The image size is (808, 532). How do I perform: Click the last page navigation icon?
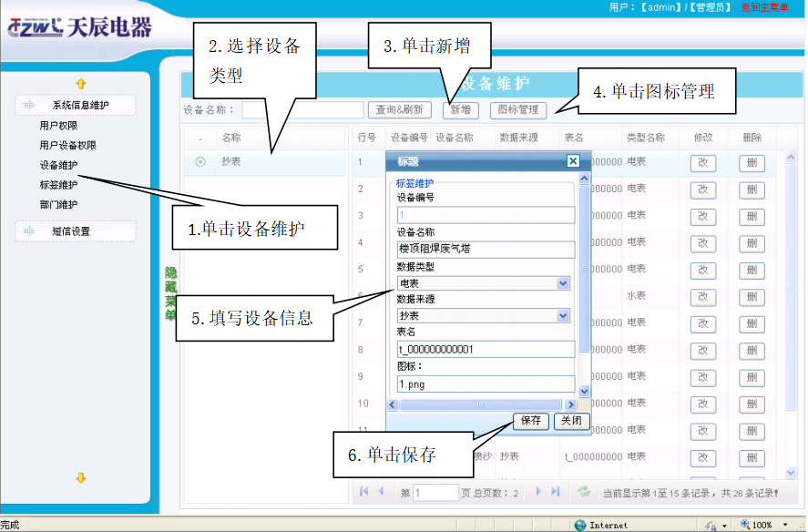point(556,491)
